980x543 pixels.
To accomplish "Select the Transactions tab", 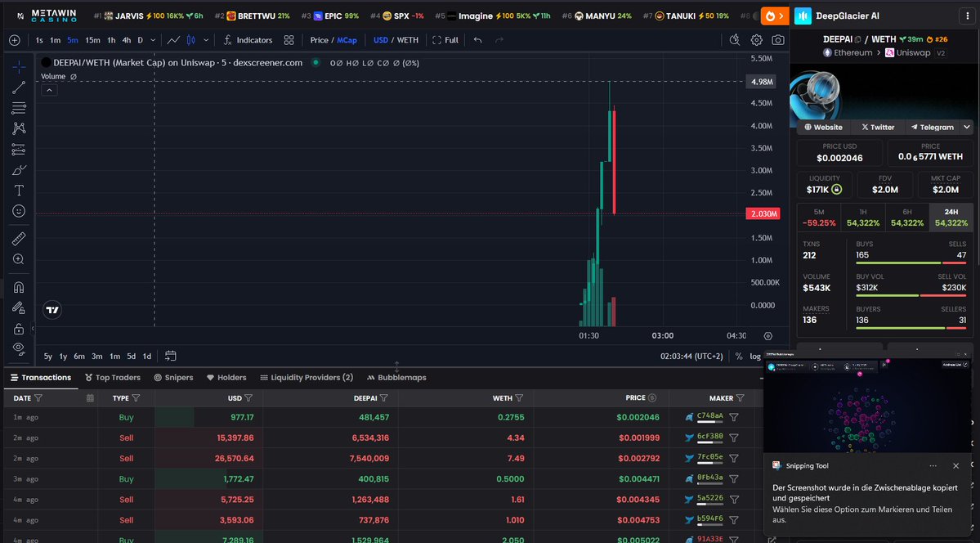I will 41,377.
